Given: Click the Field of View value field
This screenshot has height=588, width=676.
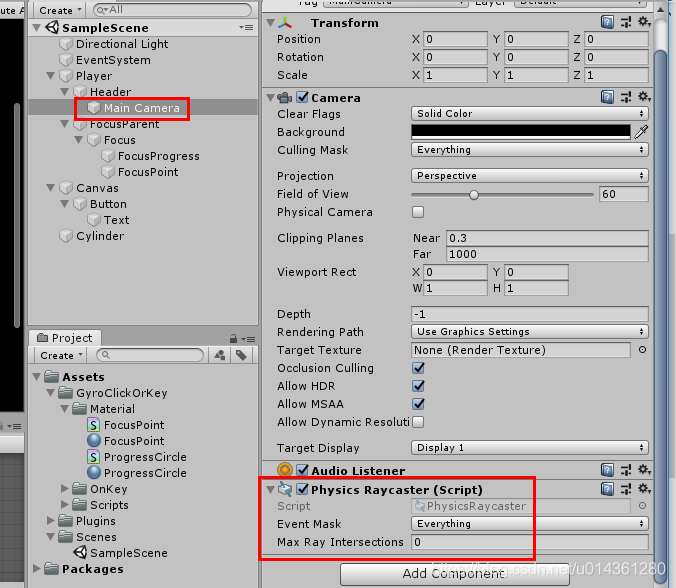Looking at the screenshot, I should 623,194.
